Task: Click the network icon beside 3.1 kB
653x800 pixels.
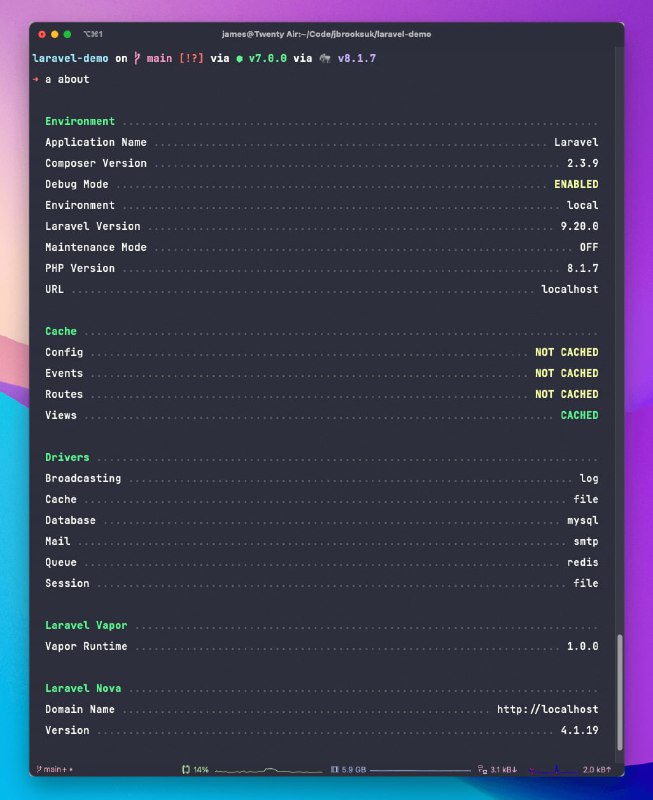Action: (482, 769)
